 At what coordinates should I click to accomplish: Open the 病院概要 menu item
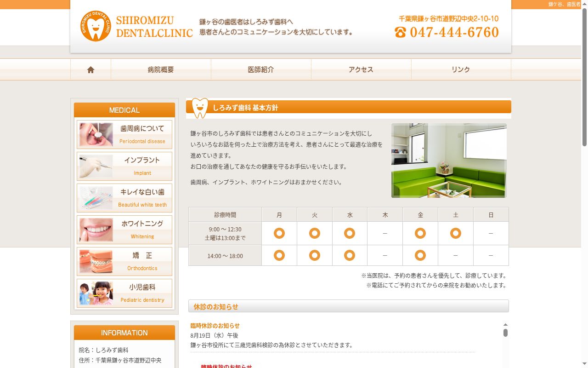tap(161, 69)
